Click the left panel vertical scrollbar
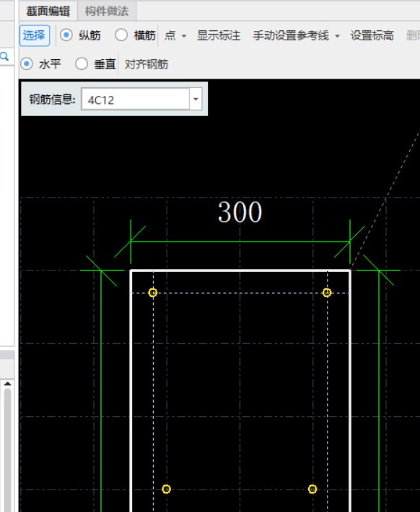This screenshot has height=512, width=420. 7,450
